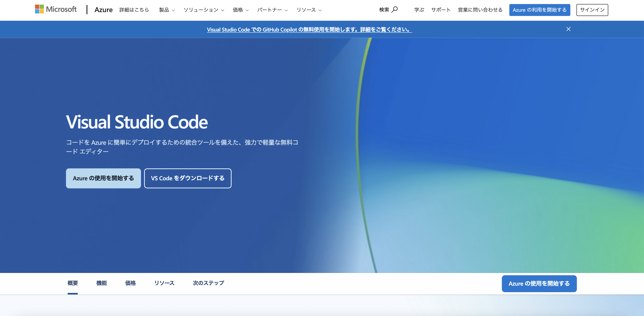Click Azure の利用を開始する header button
Image resolution: width=644 pixels, height=316 pixels.
click(540, 10)
